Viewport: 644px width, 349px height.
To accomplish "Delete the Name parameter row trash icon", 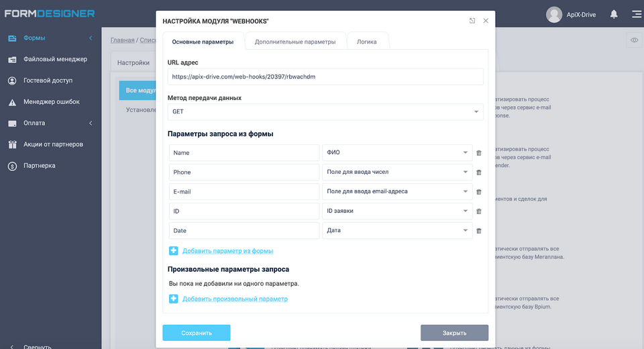I will (x=478, y=153).
